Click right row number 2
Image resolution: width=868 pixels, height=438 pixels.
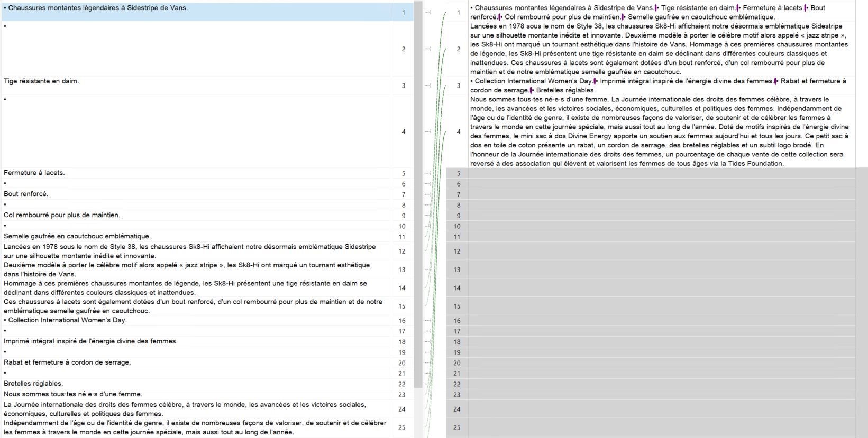point(458,49)
